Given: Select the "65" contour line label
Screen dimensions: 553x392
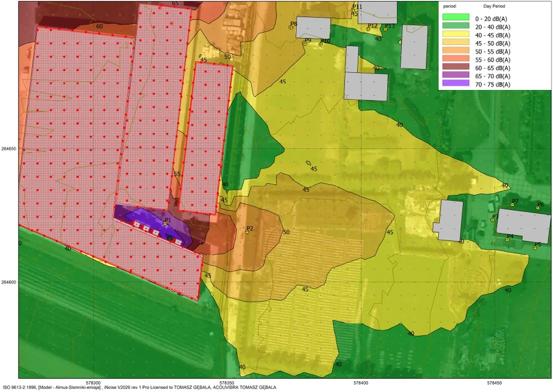Looking at the screenshot, I should click(175, 4).
